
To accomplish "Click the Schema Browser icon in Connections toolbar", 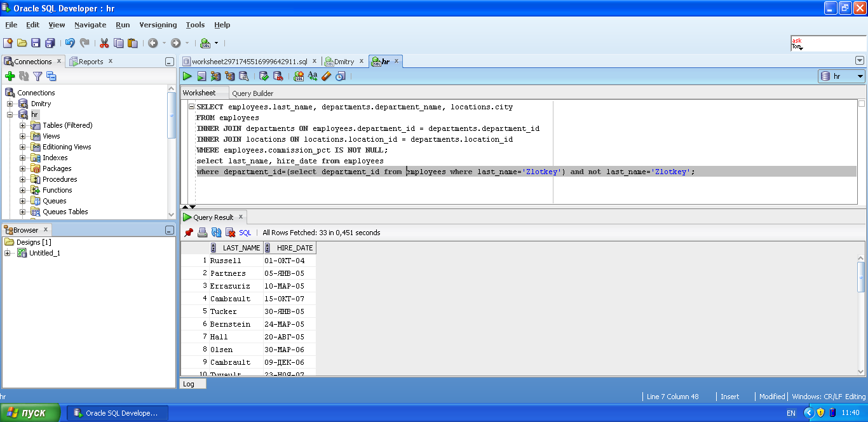I will click(51, 76).
